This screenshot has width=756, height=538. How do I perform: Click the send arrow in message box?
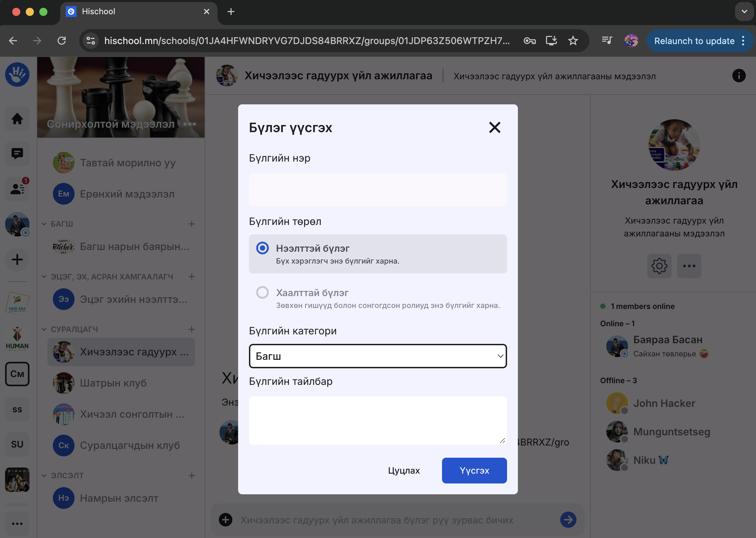pos(568,520)
